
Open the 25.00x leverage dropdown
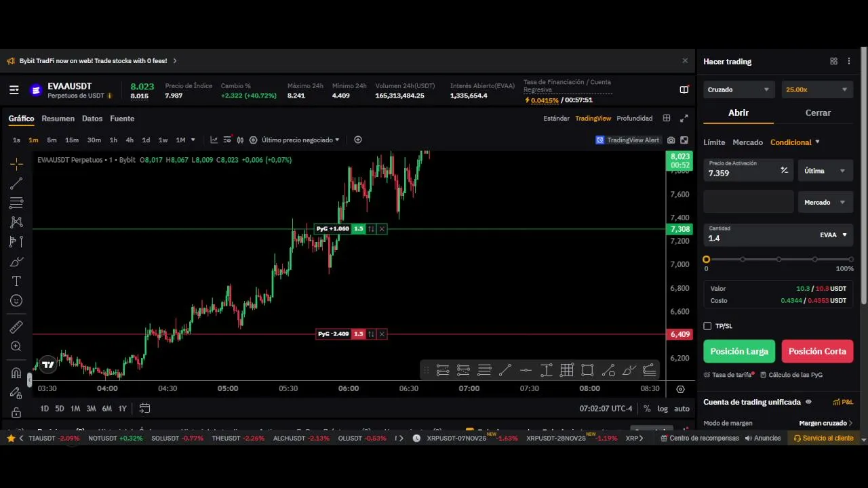coord(816,89)
